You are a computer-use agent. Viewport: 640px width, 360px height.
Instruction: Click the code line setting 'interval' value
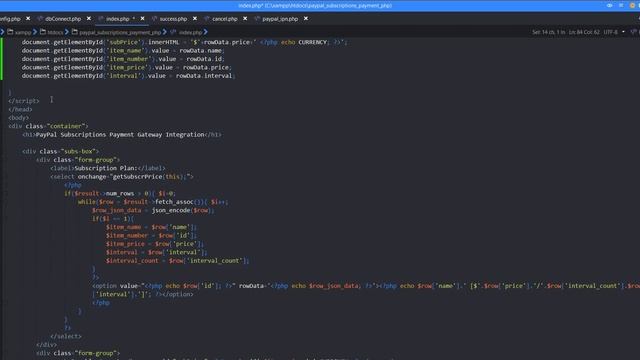(x=129, y=76)
